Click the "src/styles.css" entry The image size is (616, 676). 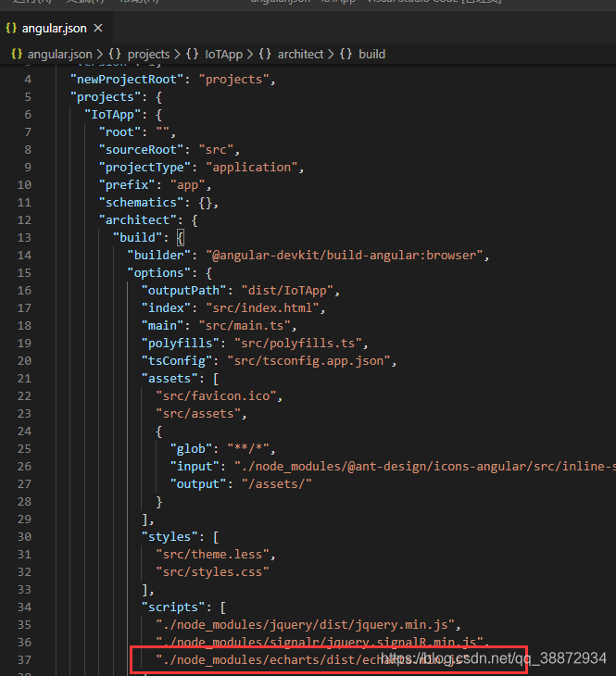click(213, 572)
